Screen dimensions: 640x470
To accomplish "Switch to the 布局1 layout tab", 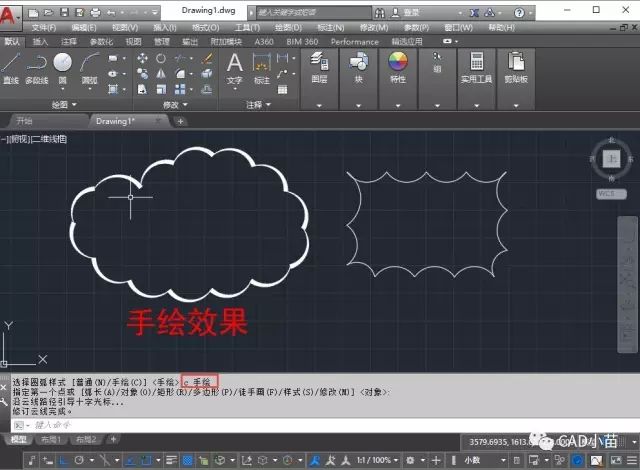I will click(x=51, y=440).
